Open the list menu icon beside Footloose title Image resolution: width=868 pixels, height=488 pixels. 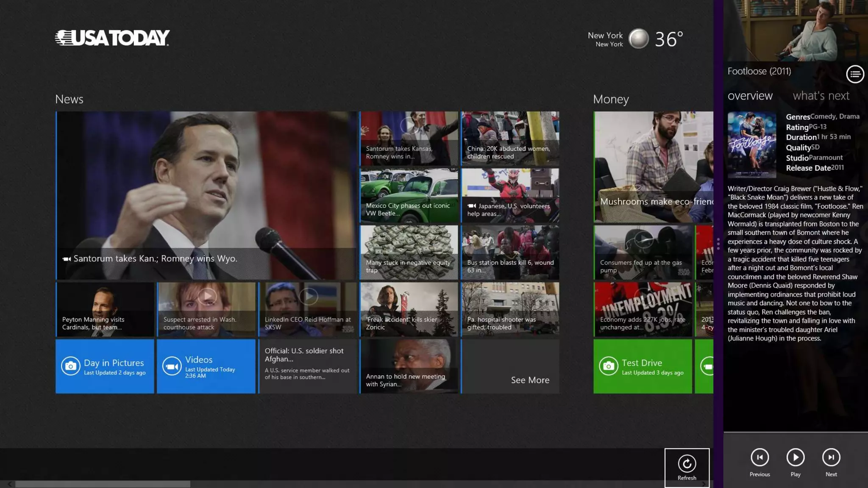click(855, 75)
